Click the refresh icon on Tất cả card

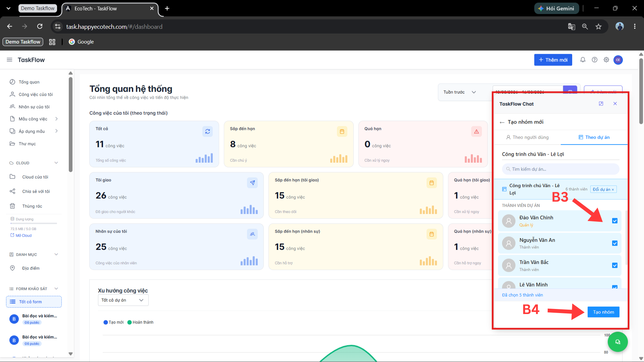(207, 132)
